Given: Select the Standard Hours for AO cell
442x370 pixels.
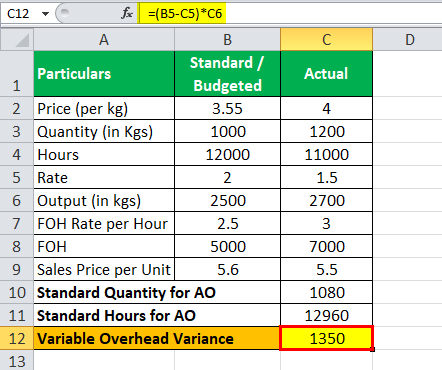Looking at the screenshot, I should point(157,315).
